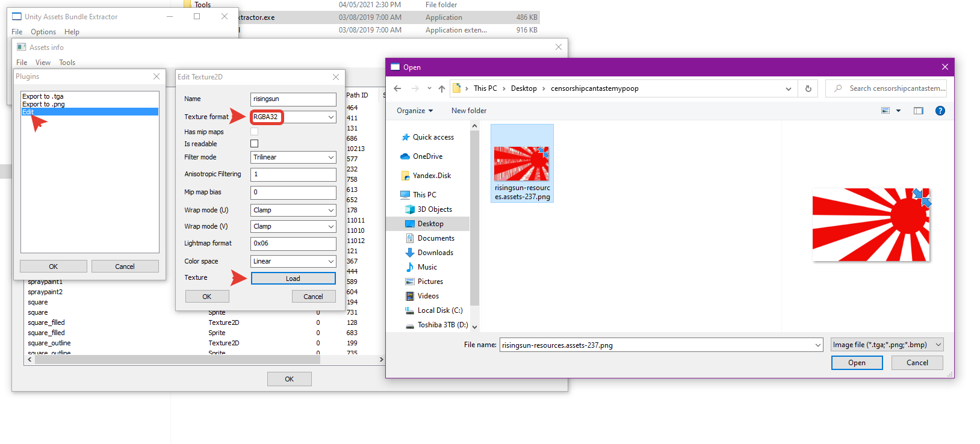Open the 3D Objects folder icon
The image size is (980, 444).
410,209
